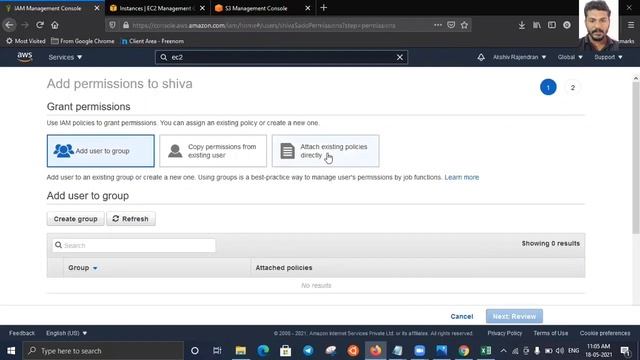Select Attach existing policies directly

pyautogui.click(x=325, y=151)
